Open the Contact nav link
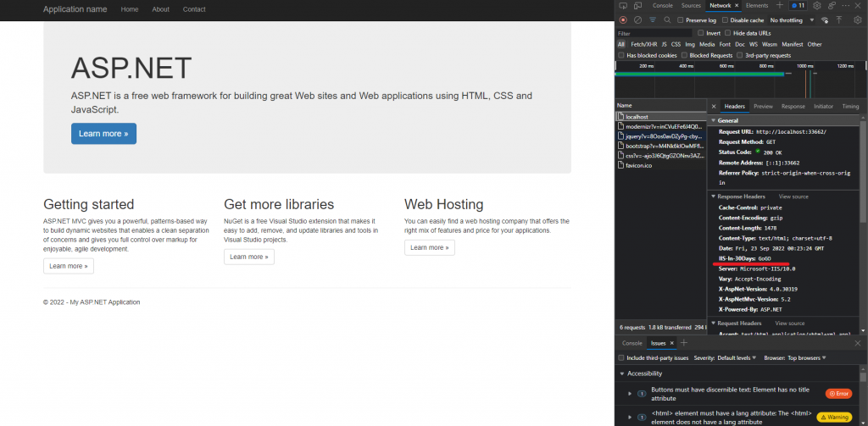This screenshot has height=426, width=868. [194, 9]
